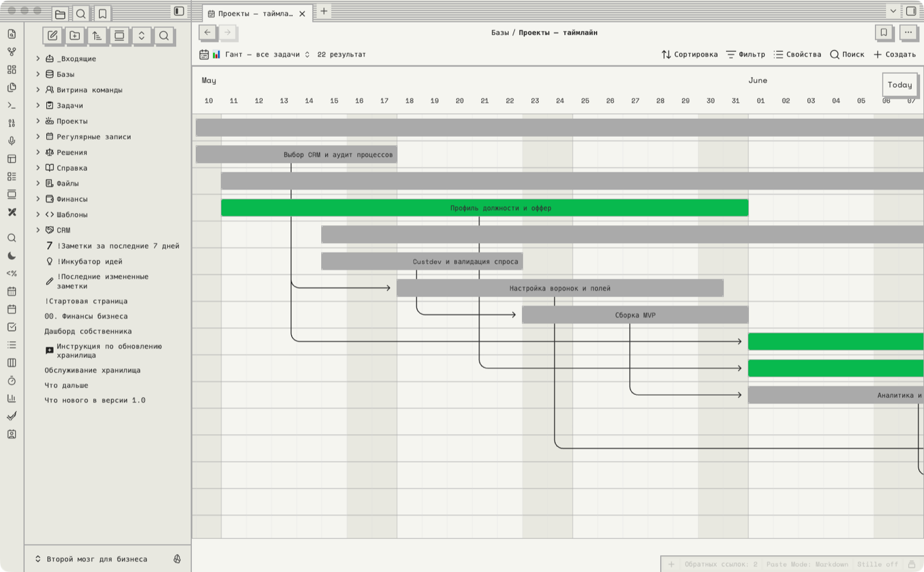Start audio recorder microphone icon
The width and height of the screenshot is (924, 572).
12,141
